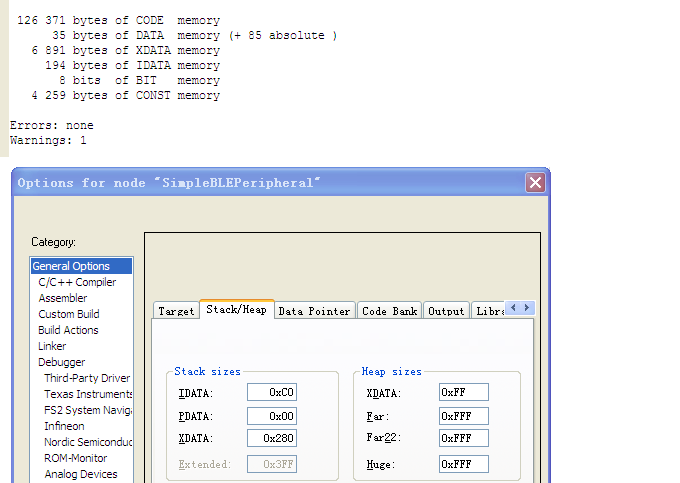Select Assembler category

pyautogui.click(x=62, y=298)
